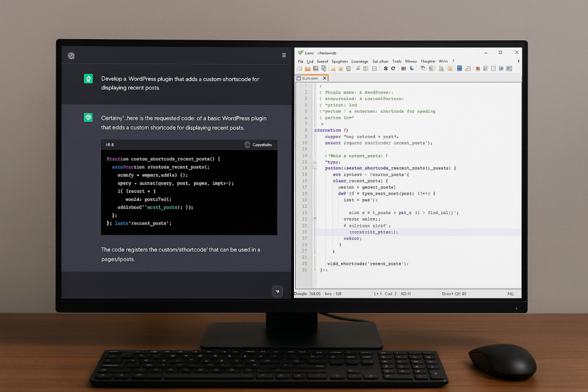Click the orange open-folder icon in the editor toolbar

308,68
